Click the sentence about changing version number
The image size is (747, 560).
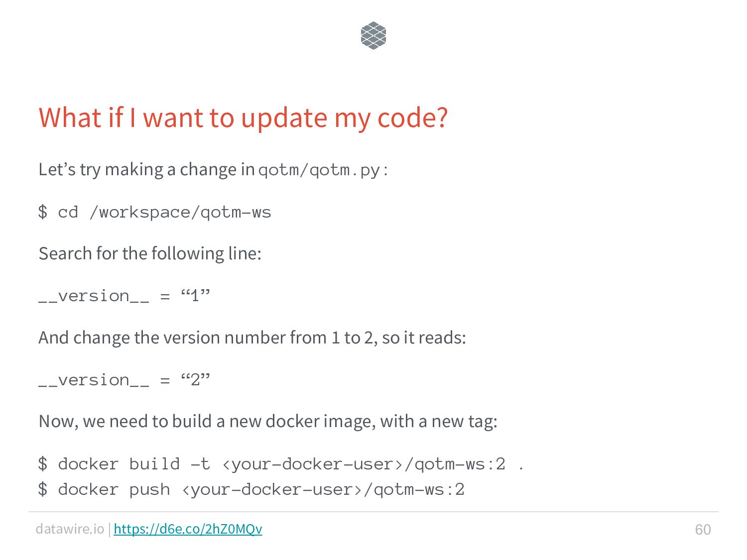(x=252, y=337)
